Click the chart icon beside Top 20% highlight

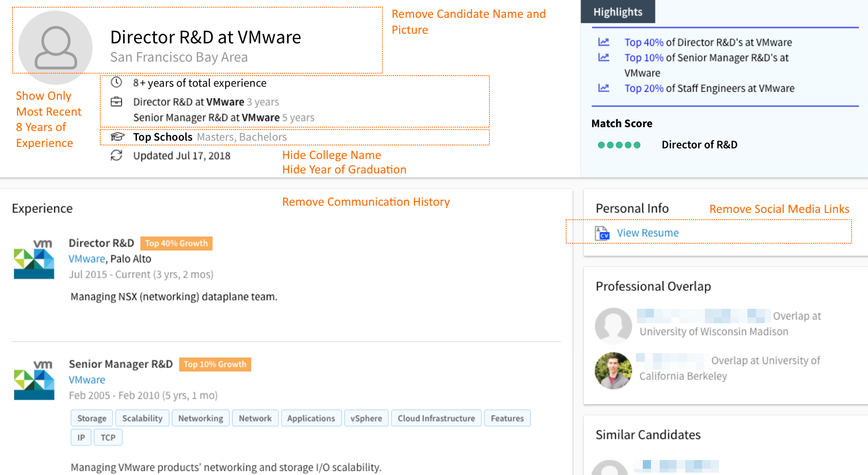point(604,88)
